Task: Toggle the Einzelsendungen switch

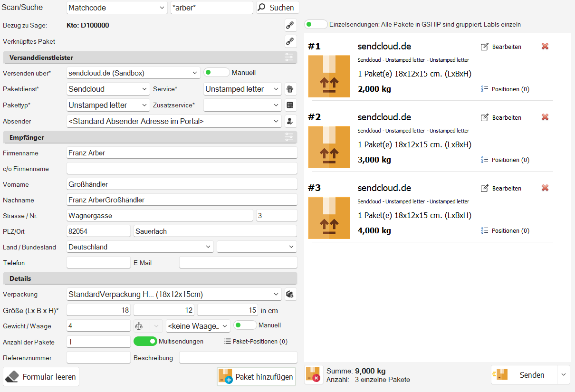Action: point(316,24)
